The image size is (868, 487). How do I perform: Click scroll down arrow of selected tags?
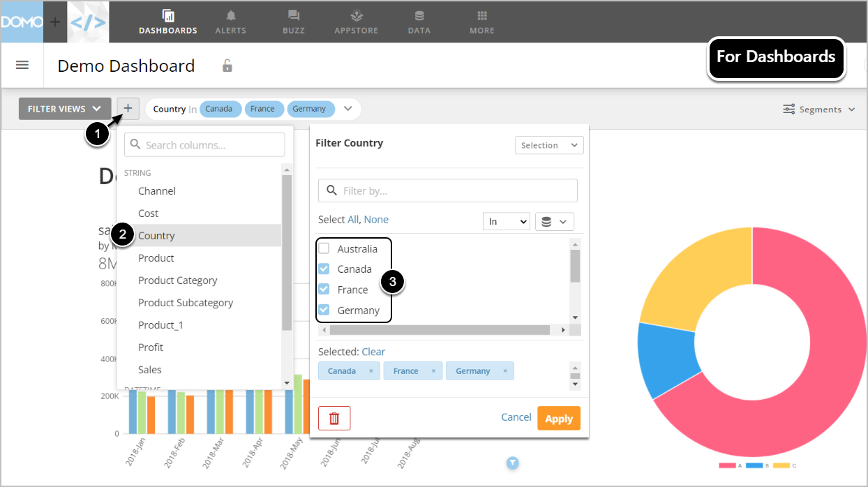[x=575, y=384]
